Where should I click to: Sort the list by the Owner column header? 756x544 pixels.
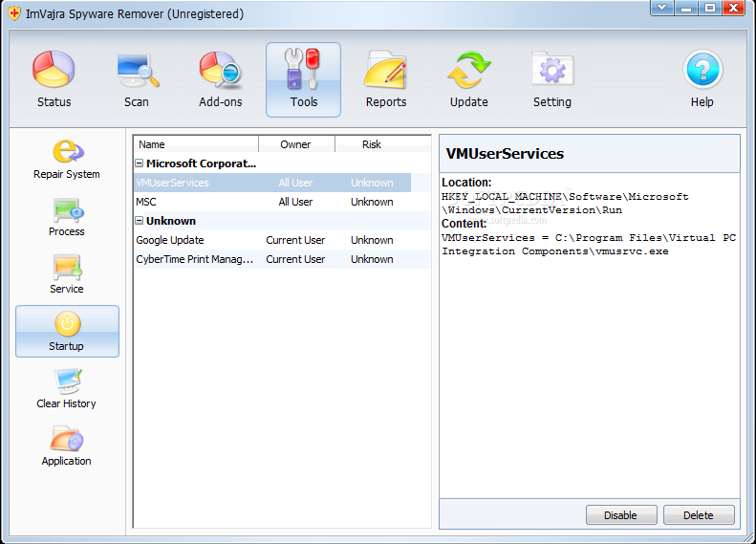click(x=296, y=144)
